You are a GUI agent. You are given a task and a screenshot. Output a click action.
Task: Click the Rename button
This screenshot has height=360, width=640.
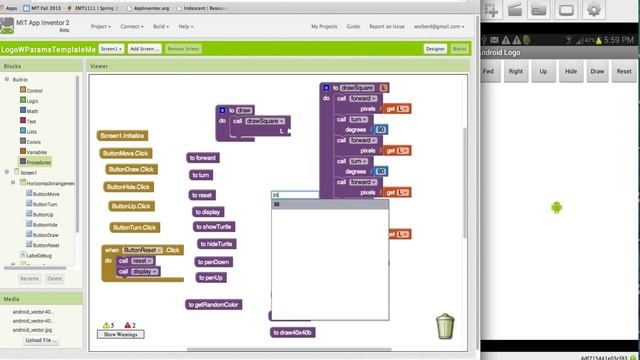(29, 278)
